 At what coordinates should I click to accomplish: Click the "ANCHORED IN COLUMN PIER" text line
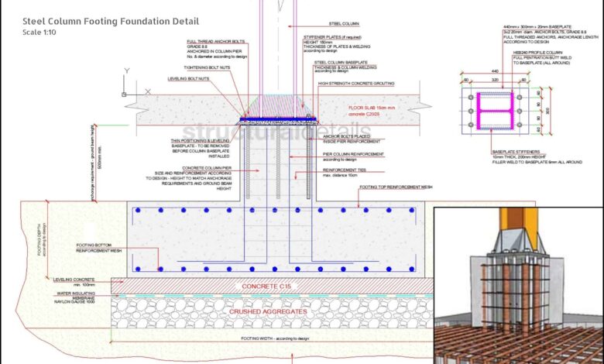[x=214, y=52]
